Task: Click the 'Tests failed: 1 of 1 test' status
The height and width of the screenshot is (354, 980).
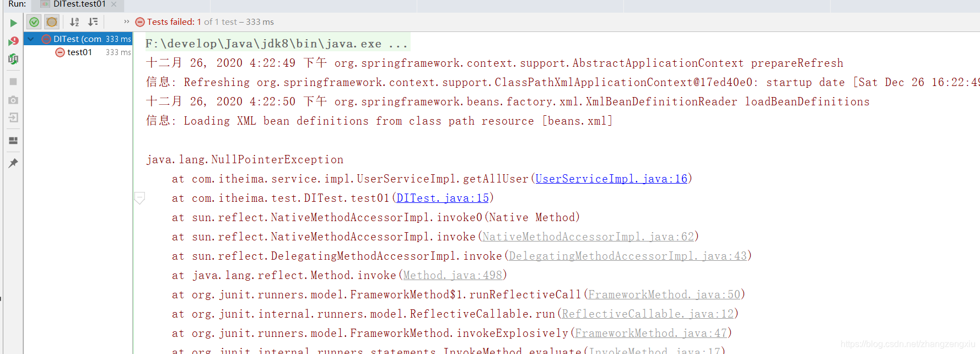Action: 210,22
